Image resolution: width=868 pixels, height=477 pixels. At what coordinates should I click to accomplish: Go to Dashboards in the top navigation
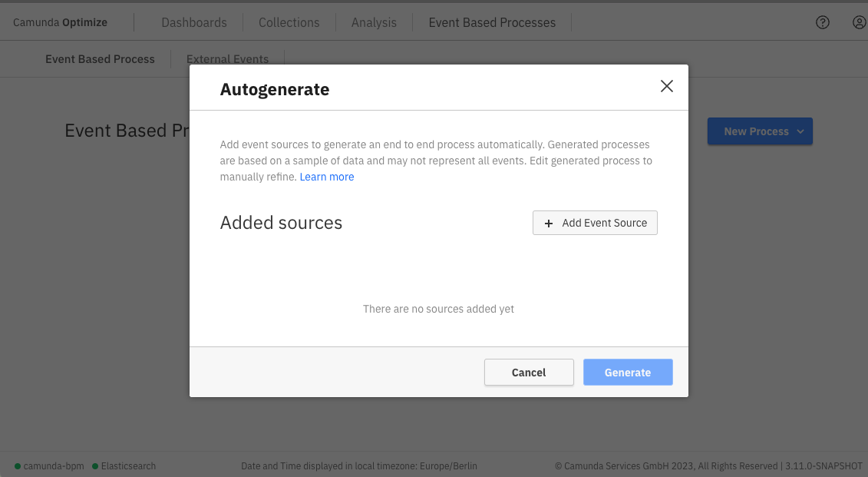pos(194,22)
